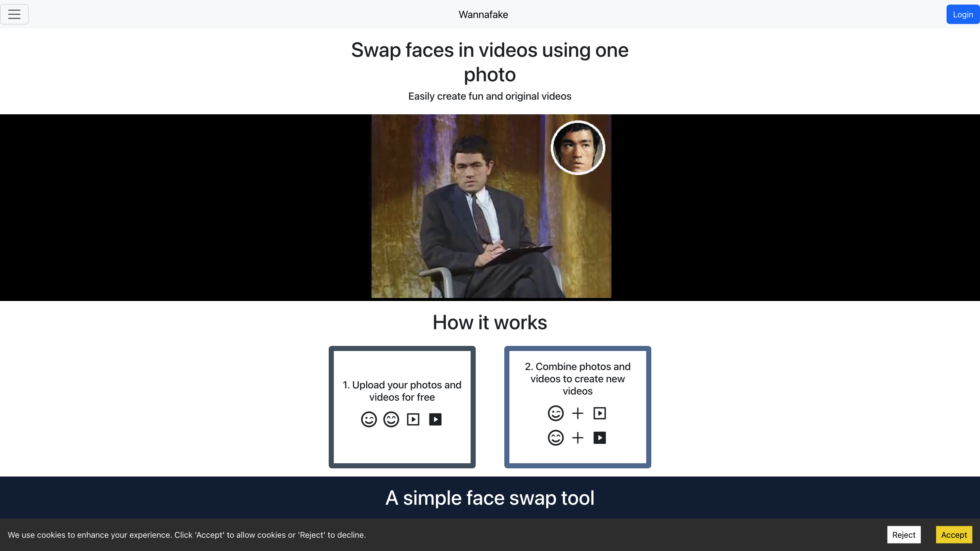The height and width of the screenshot is (551, 980).
Task: Click the 'Combine photos and videos' card
Action: pyautogui.click(x=577, y=379)
